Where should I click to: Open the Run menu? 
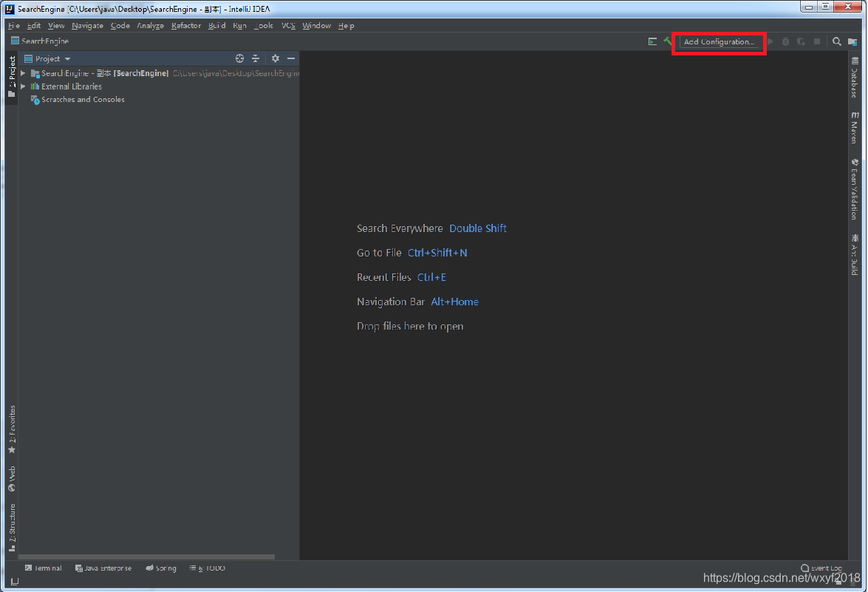[239, 25]
